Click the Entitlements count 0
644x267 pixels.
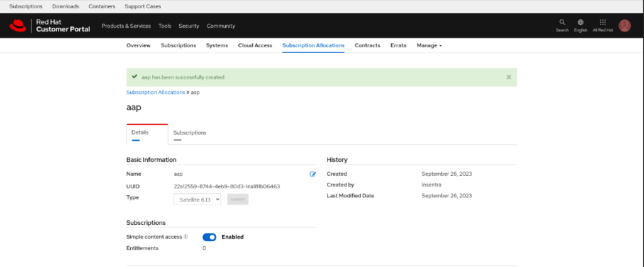204,248
